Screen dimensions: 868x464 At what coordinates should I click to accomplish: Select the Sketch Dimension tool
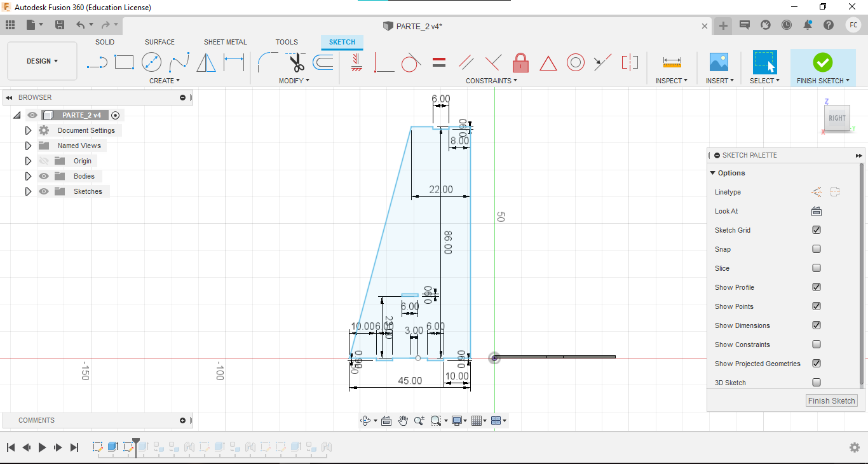(234, 62)
